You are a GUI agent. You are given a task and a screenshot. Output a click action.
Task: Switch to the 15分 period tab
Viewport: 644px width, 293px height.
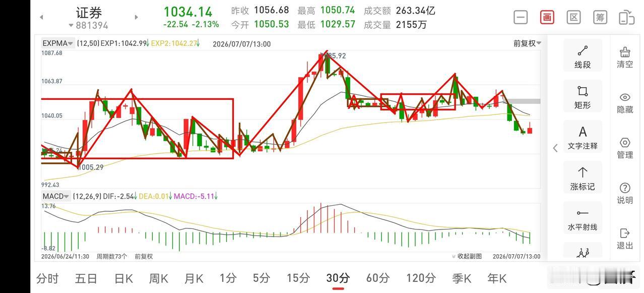pyautogui.click(x=298, y=278)
